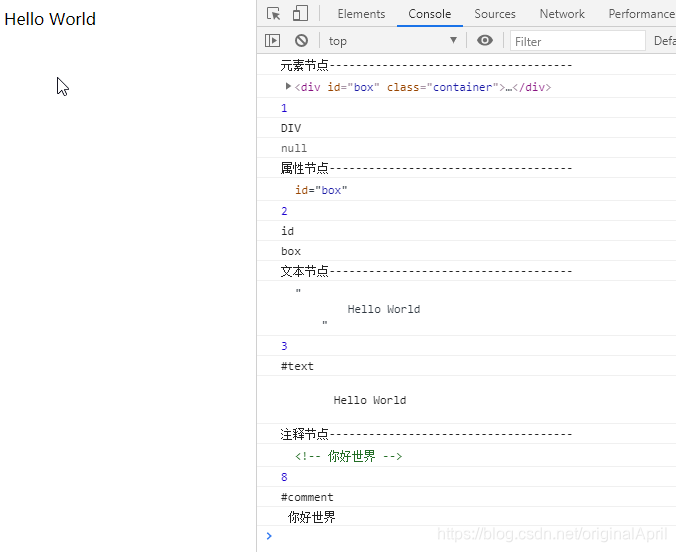Select the id="box" attribute output
This screenshot has height=552, width=676.
(321, 190)
